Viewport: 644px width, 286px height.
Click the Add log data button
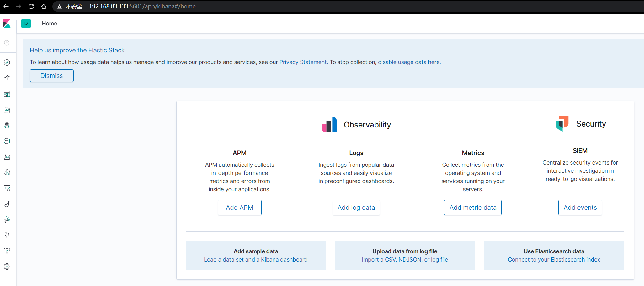click(x=356, y=208)
